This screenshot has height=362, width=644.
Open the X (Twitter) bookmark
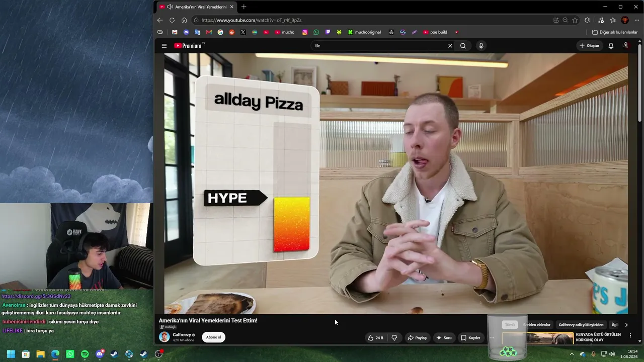point(243,32)
